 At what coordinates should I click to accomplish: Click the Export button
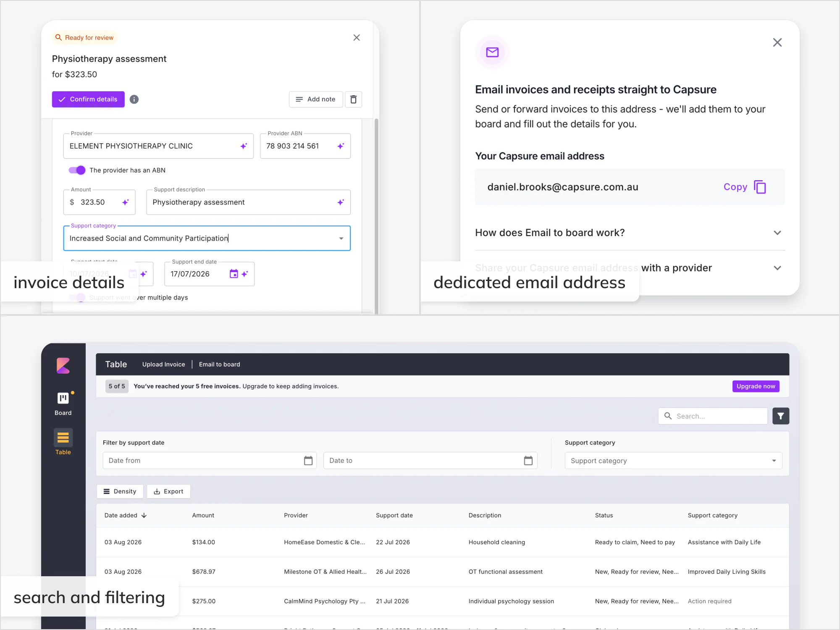(168, 491)
